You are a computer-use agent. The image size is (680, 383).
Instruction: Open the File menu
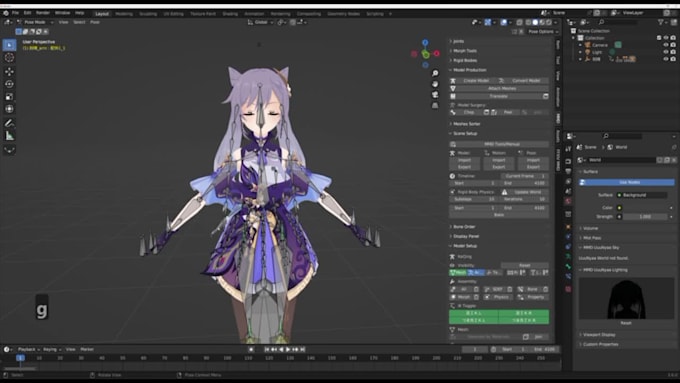pos(15,13)
